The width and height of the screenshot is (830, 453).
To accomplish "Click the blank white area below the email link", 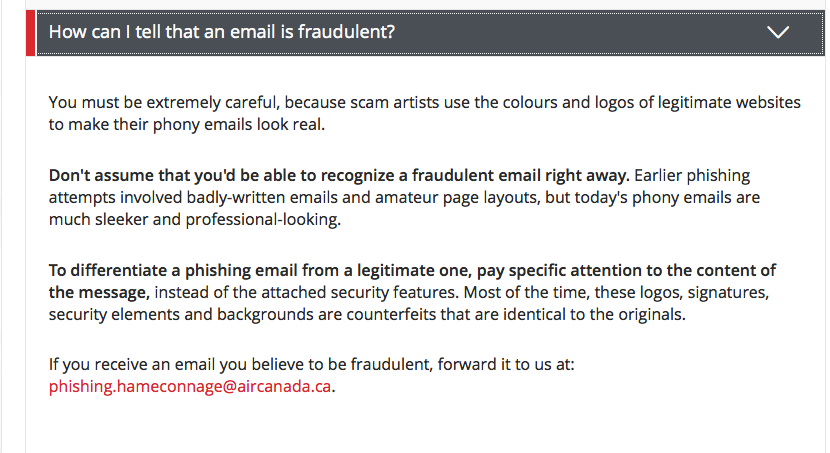I will (423, 426).
